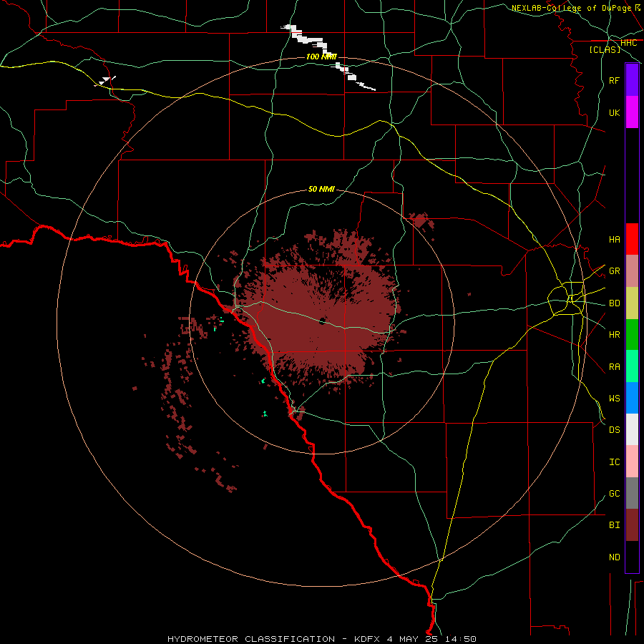Click the [CLAS] units label
The image size is (644, 644).
click(x=605, y=50)
